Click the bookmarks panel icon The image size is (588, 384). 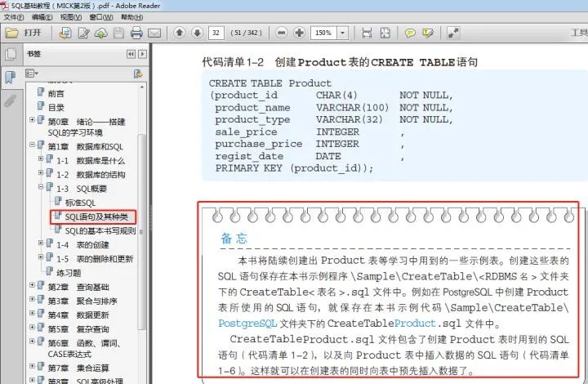click(11, 78)
